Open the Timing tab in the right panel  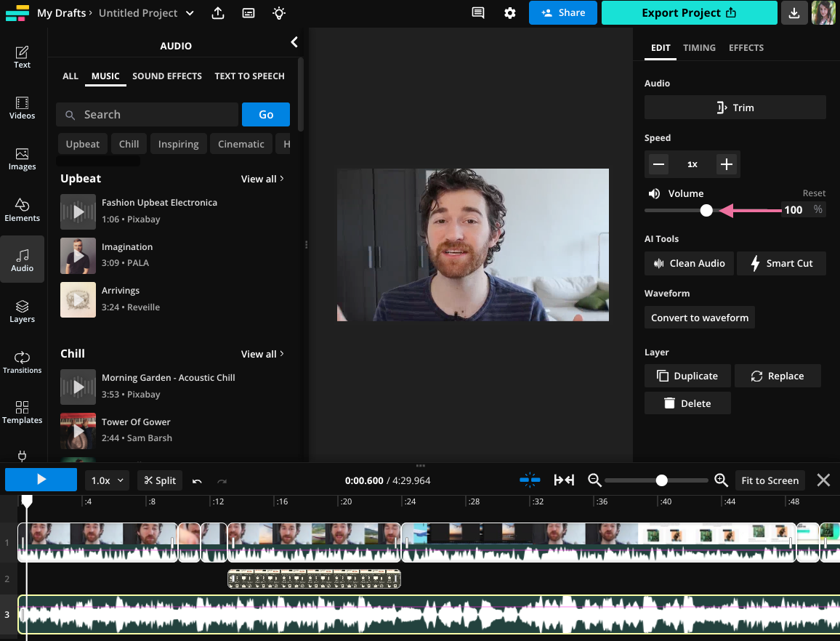click(x=699, y=48)
